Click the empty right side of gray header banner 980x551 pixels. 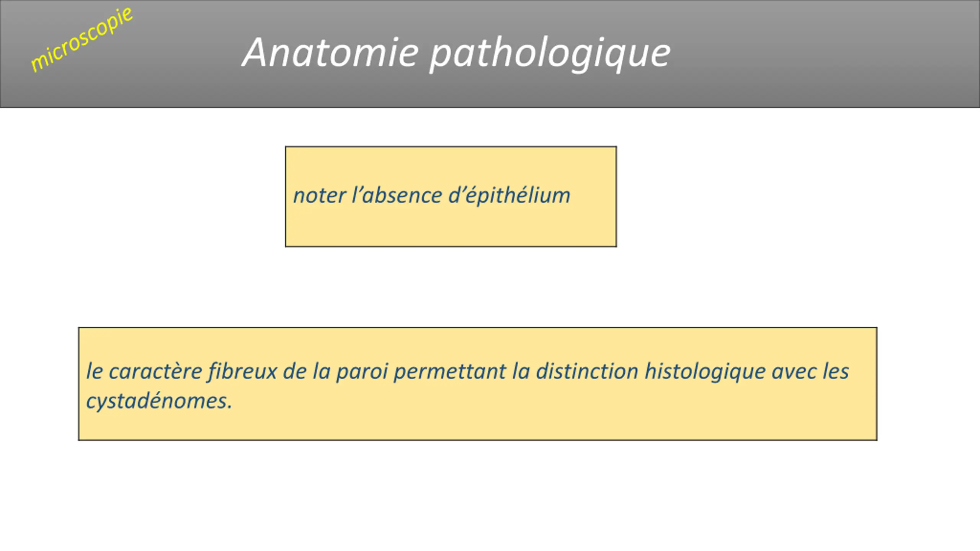823,54
